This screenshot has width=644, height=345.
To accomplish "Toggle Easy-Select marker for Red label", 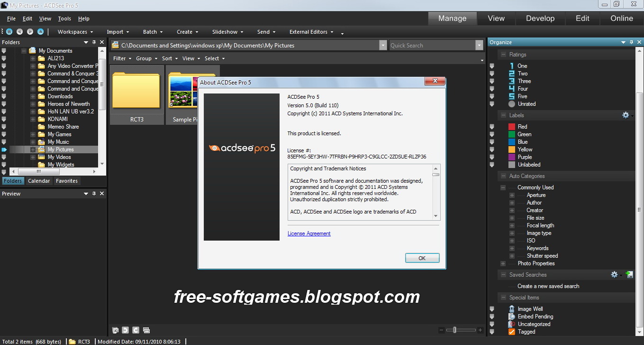I will [492, 127].
